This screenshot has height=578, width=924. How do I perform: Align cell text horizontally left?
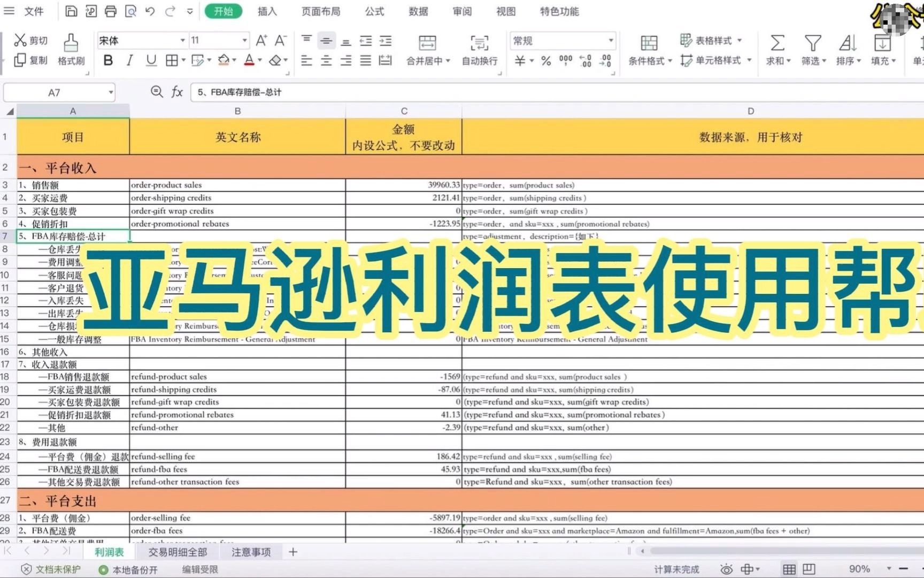point(306,60)
